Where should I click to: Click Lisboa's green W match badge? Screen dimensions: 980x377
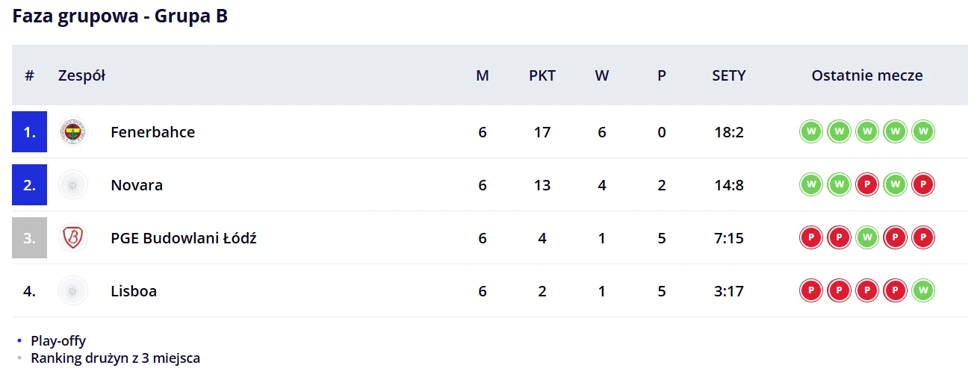924,291
